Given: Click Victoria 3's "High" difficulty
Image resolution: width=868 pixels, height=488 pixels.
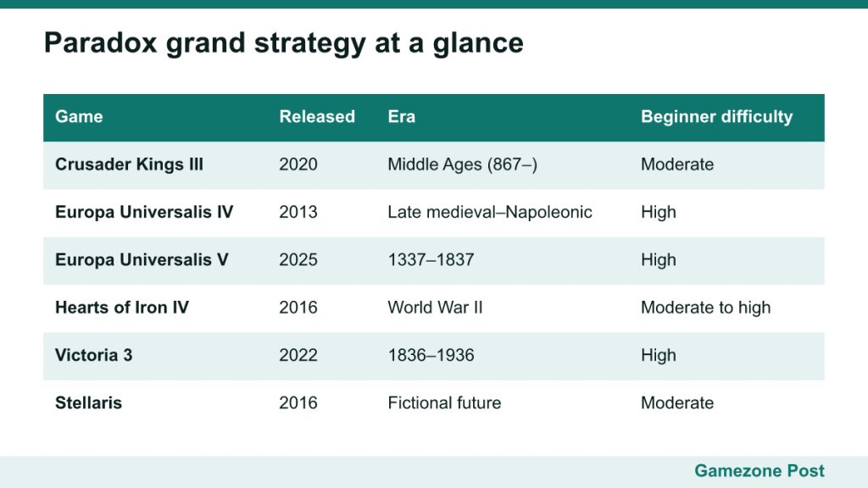Looking at the screenshot, I should coord(659,355).
